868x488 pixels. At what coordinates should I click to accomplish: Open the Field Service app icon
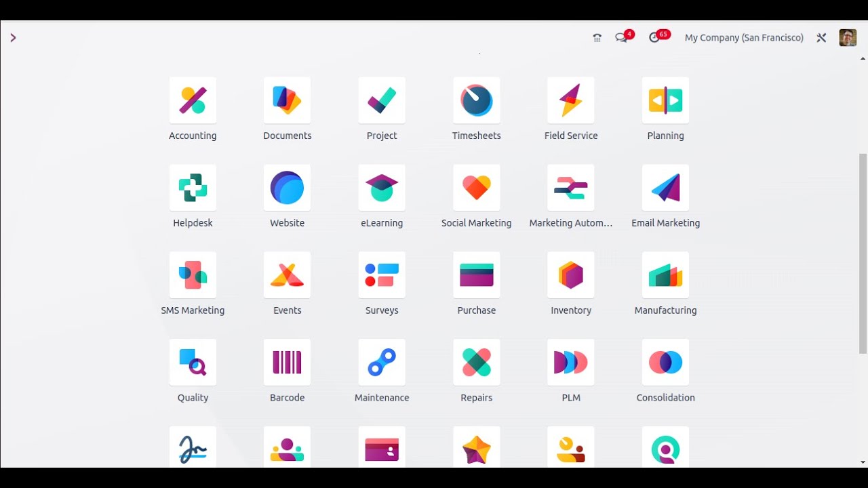[x=570, y=100]
